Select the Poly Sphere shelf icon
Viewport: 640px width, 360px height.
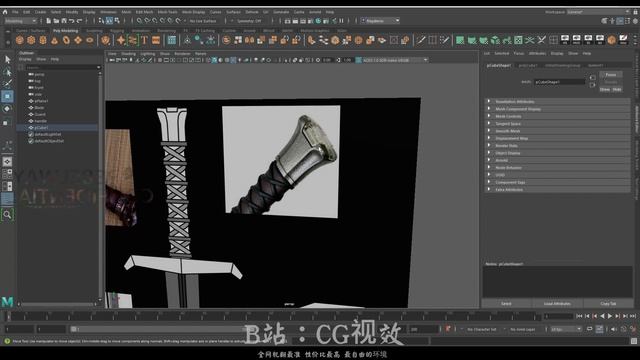click(x=19, y=40)
